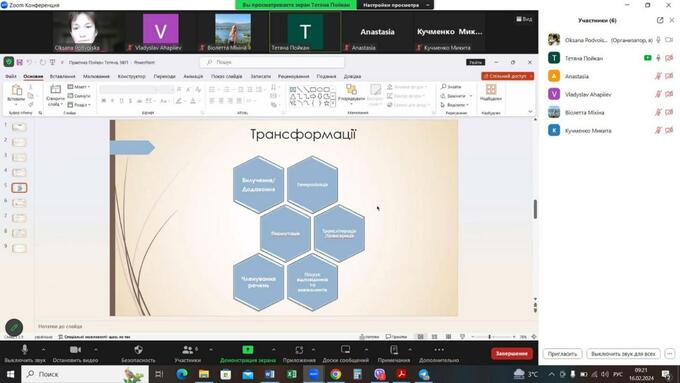Mute microphone in Zoom toolbar
Screen dimensions: 680x383
click(25, 349)
